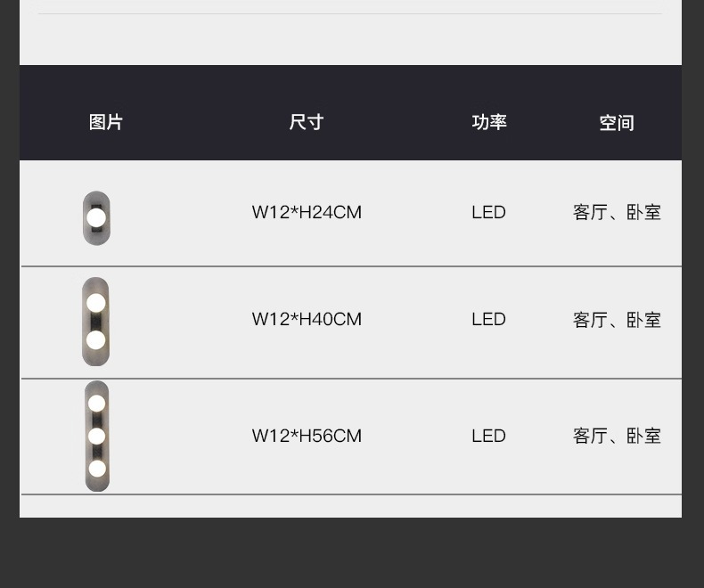Click 客厅、卧室 in the first product row
This screenshot has width=704, height=588.
(x=617, y=212)
